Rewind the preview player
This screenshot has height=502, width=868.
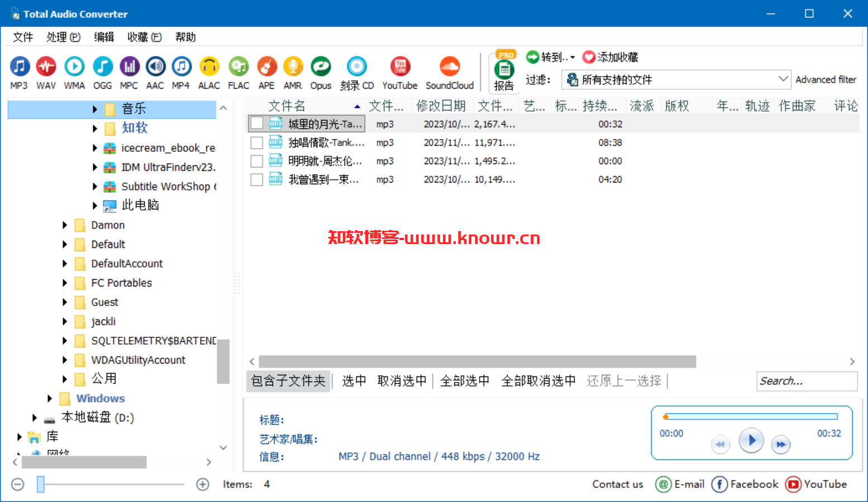click(721, 444)
